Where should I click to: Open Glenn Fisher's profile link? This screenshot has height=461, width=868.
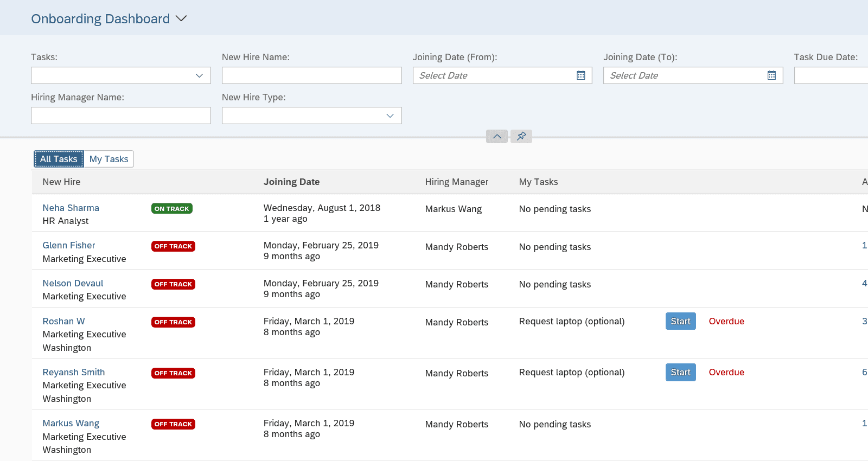pos(69,245)
